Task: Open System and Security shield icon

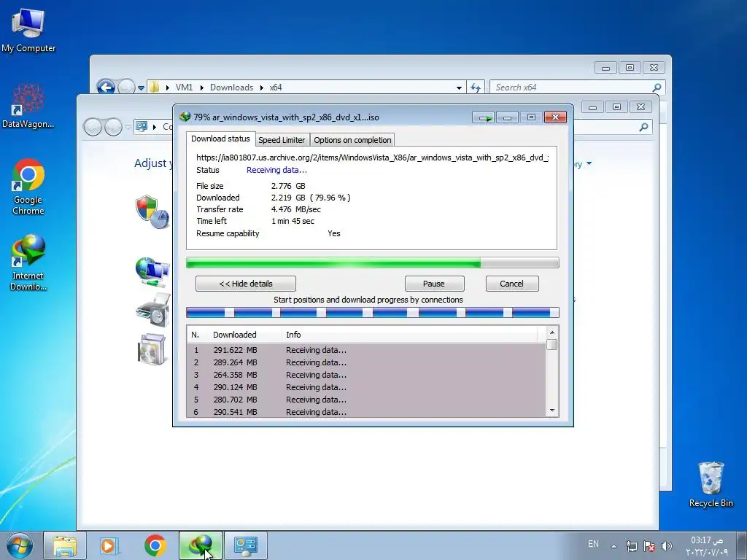Action: pos(152,211)
